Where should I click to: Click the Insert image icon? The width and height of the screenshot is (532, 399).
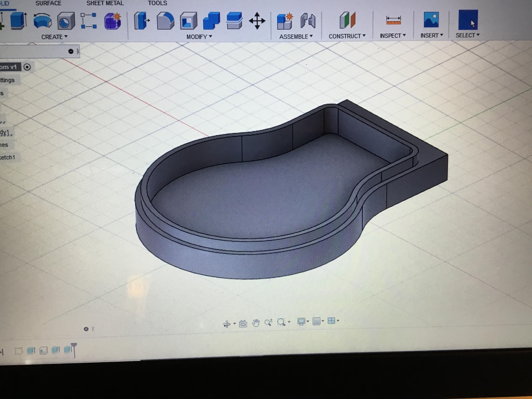431,20
